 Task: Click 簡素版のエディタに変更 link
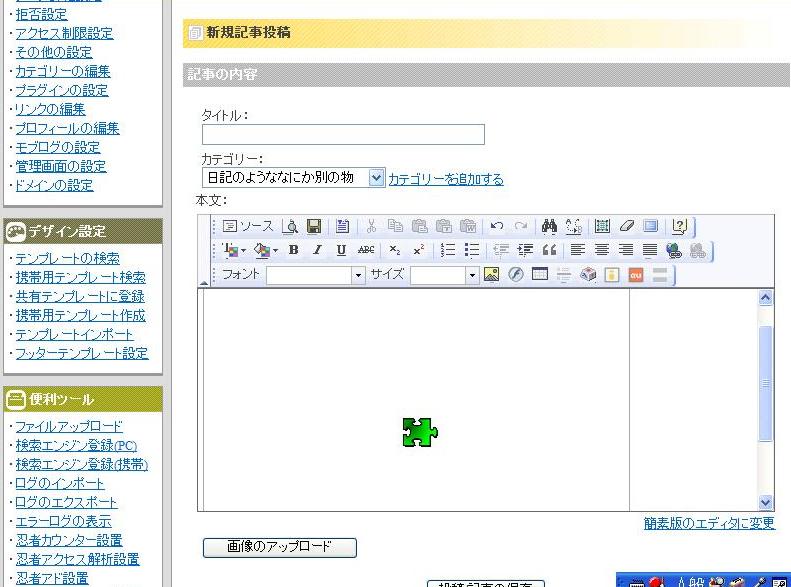coord(709,523)
